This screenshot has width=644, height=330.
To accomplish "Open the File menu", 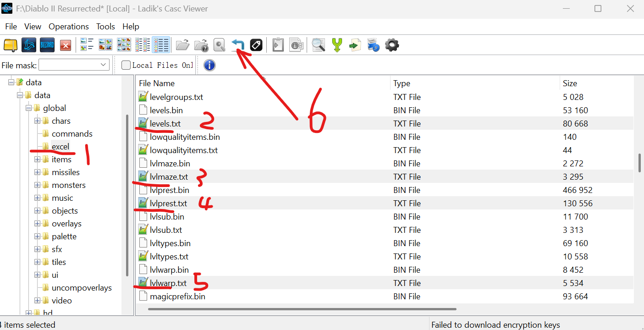I will coord(11,27).
